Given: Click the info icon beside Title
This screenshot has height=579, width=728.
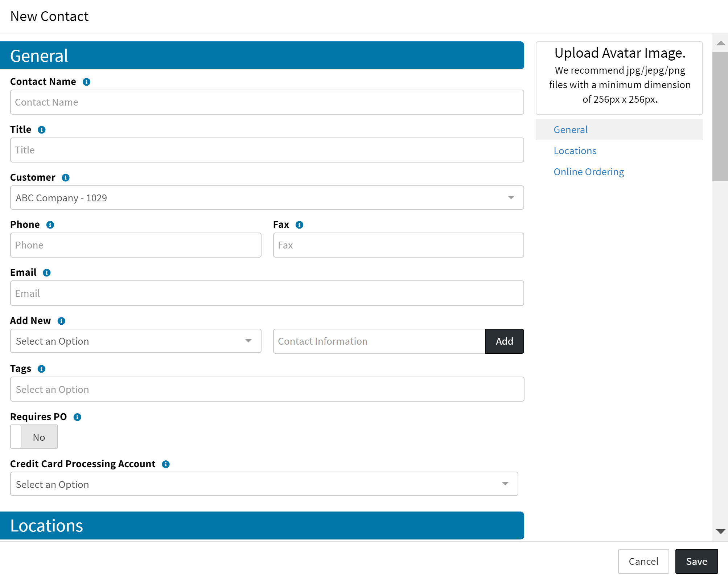Looking at the screenshot, I should pyautogui.click(x=42, y=130).
